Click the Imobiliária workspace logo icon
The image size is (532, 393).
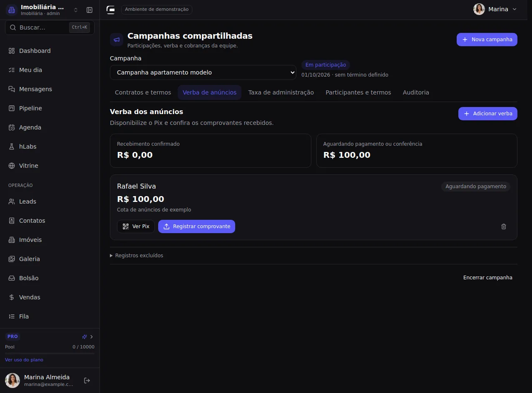pos(12,10)
